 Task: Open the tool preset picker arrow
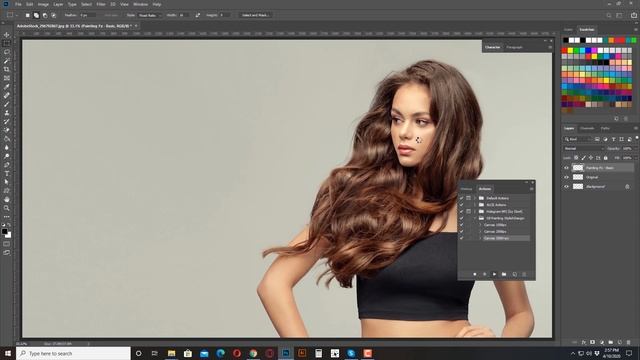pos(17,15)
